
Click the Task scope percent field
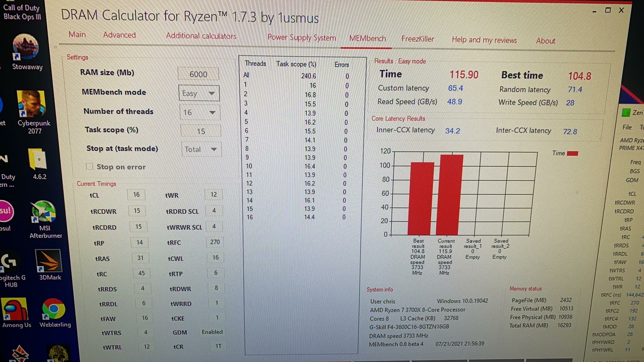click(201, 131)
